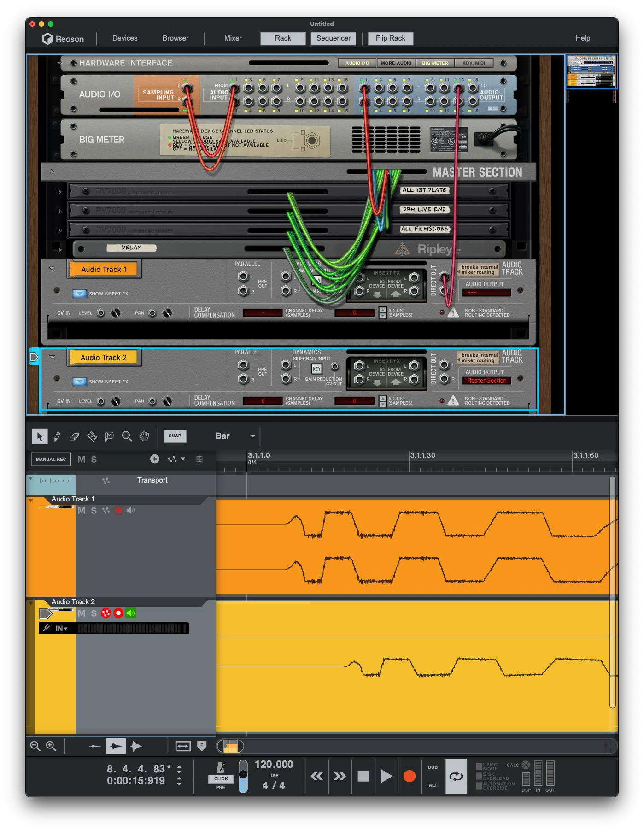Click the rewind transport button
The width and height of the screenshot is (644, 831).
[x=316, y=776]
